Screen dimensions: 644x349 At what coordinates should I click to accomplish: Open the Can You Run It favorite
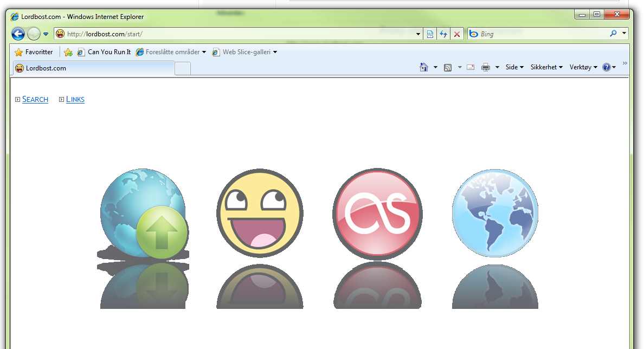[104, 52]
